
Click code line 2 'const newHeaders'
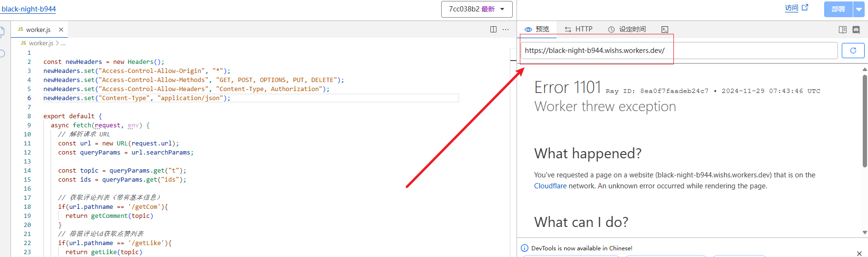(x=103, y=62)
